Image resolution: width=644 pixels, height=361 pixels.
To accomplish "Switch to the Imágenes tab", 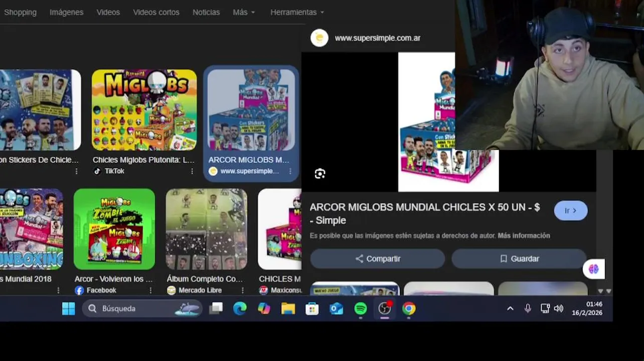I will [x=66, y=12].
